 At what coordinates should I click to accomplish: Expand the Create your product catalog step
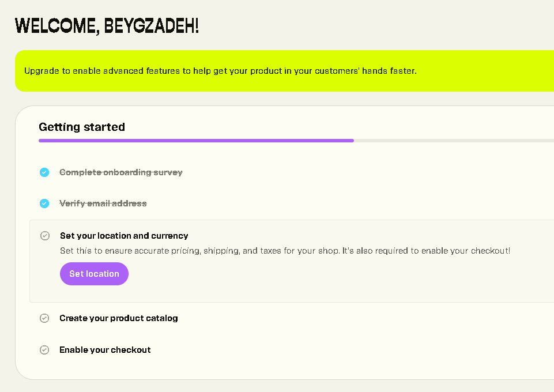click(x=119, y=318)
